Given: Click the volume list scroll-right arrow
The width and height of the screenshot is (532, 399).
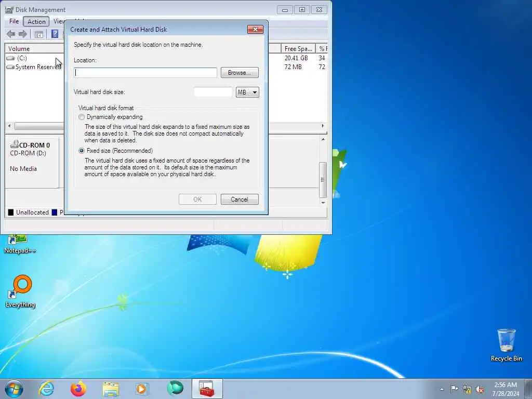Looking at the screenshot, I should (x=323, y=126).
